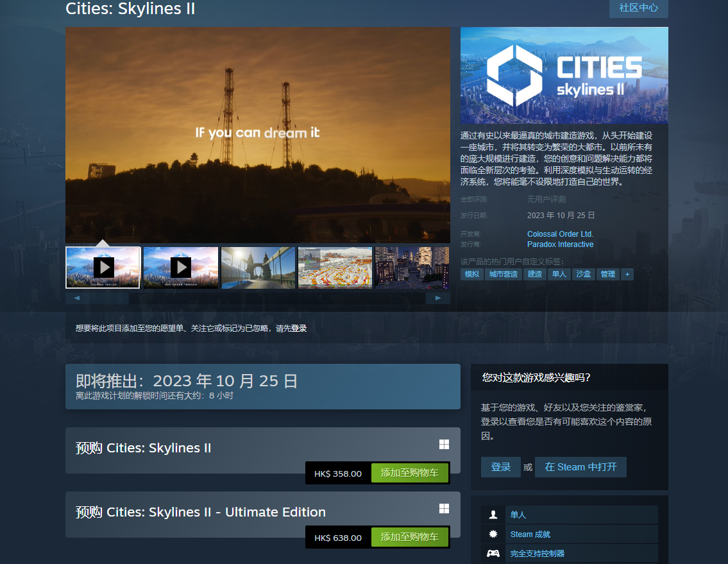Open the night city skyline screenshot thumbnail
Screen dimensions: 728x564
coord(412,268)
